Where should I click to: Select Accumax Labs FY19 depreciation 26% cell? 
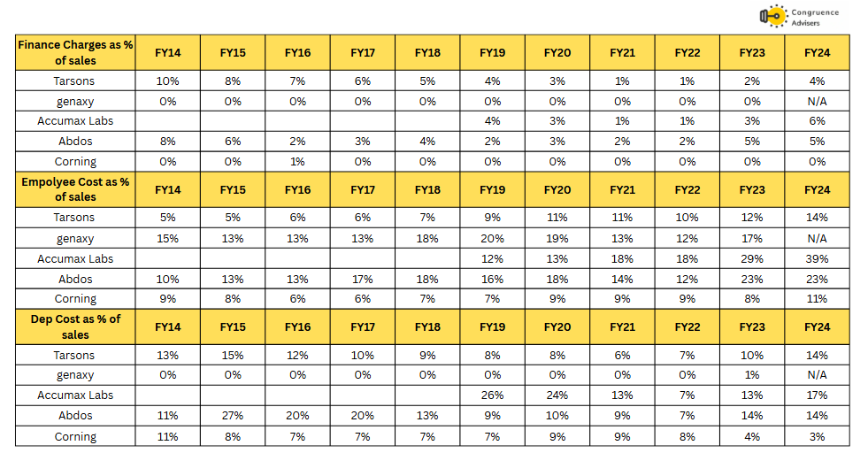493,395
